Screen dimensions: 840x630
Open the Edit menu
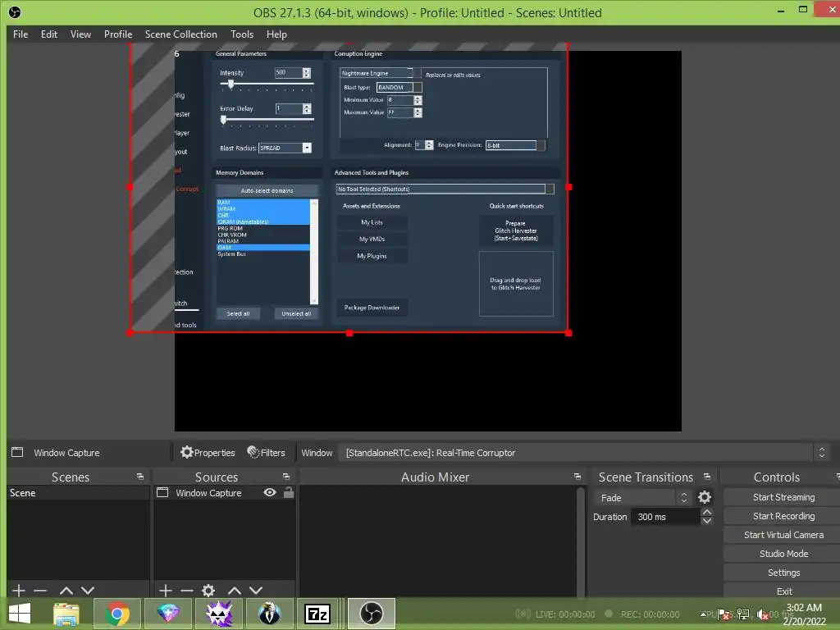[49, 34]
